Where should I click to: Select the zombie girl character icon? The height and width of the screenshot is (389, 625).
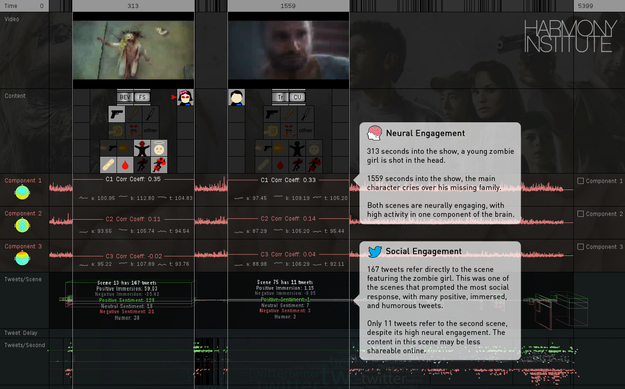pyautogui.click(x=185, y=97)
